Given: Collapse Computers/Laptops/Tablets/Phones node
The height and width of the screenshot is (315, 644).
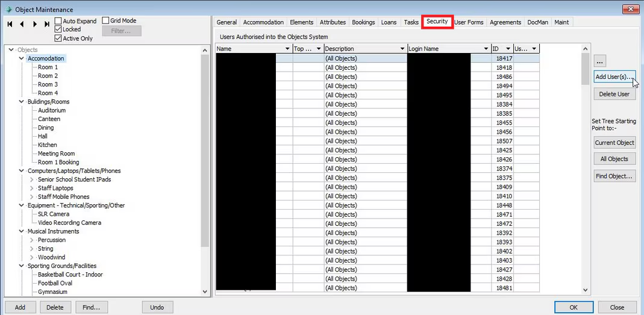Looking at the screenshot, I should point(21,170).
